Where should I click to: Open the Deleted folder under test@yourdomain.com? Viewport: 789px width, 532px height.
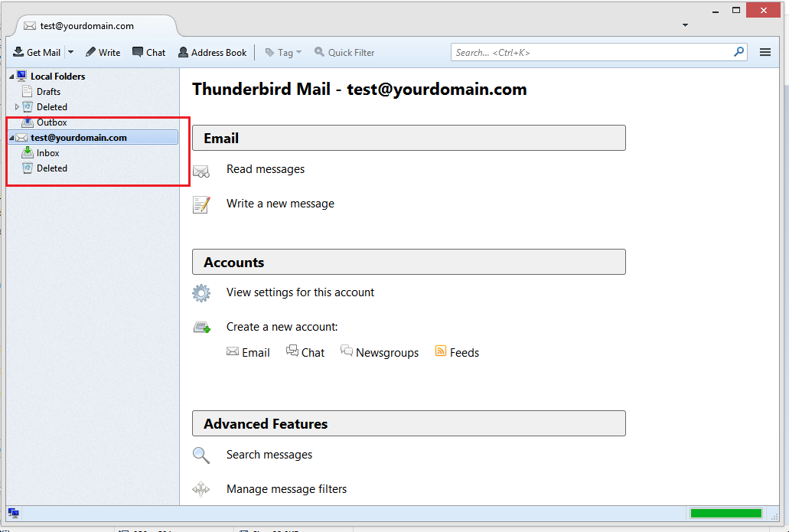tap(52, 168)
